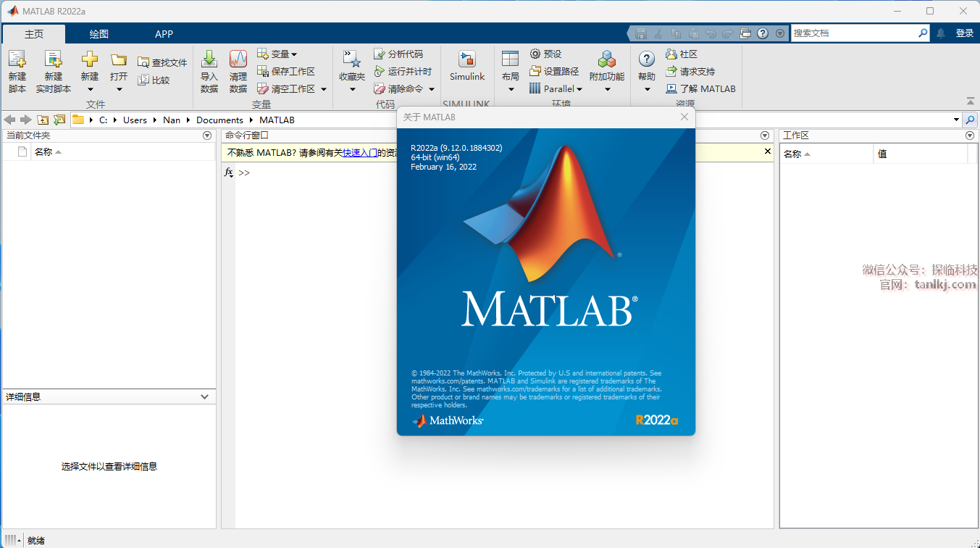The image size is (980, 548).
Task: Open the 快速入门 link
Action: point(360,152)
